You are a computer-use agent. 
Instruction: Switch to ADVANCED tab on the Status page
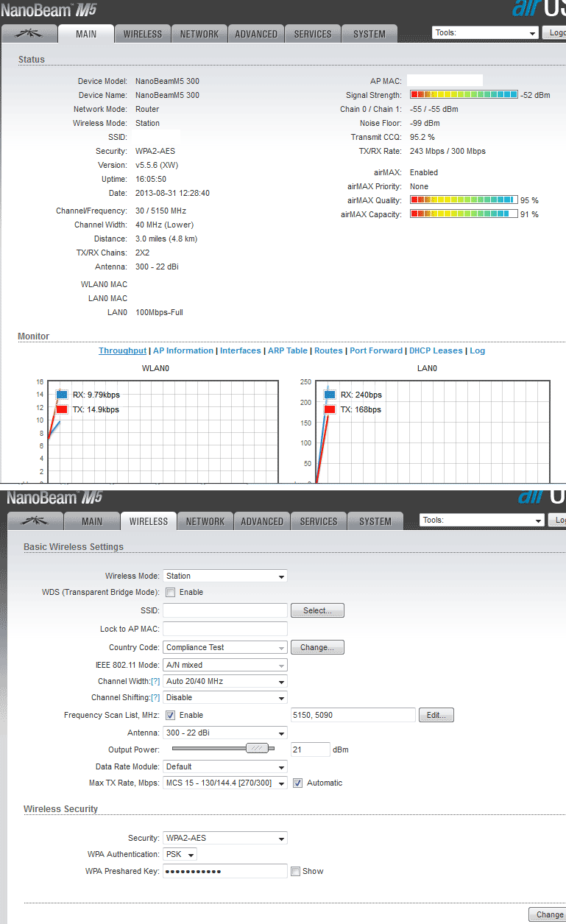pos(256,34)
